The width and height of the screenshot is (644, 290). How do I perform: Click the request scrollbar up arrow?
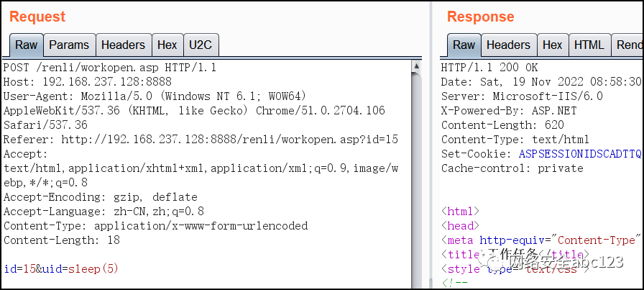click(416, 65)
